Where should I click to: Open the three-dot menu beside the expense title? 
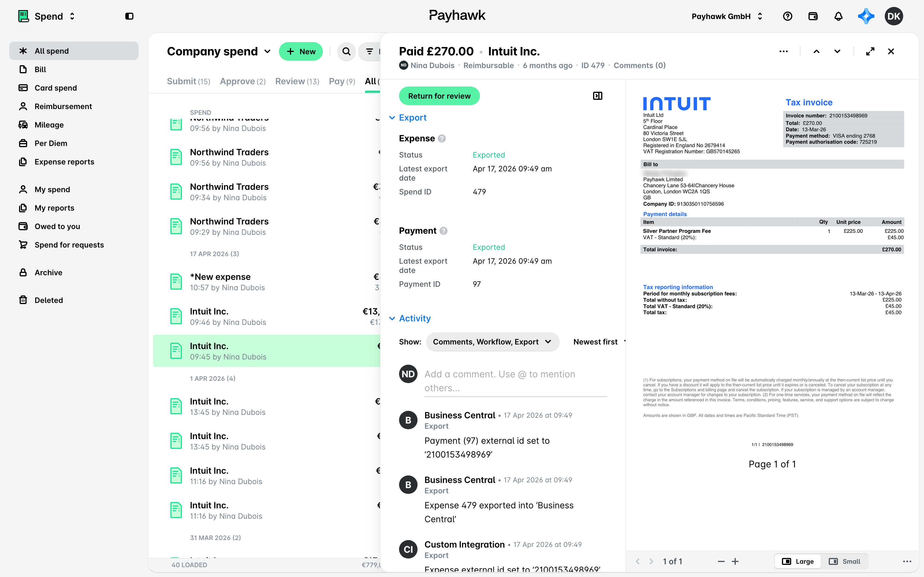(x=783, y=52)
